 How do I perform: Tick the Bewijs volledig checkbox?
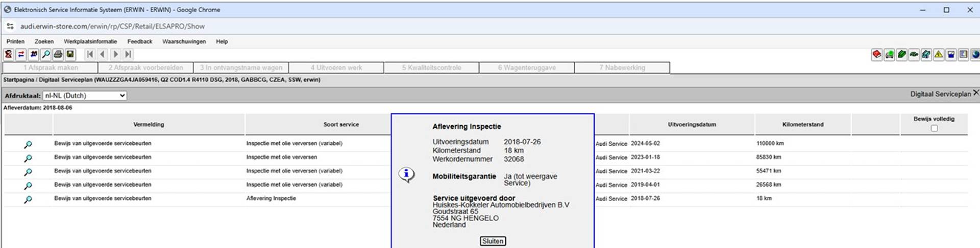[934, 128]
